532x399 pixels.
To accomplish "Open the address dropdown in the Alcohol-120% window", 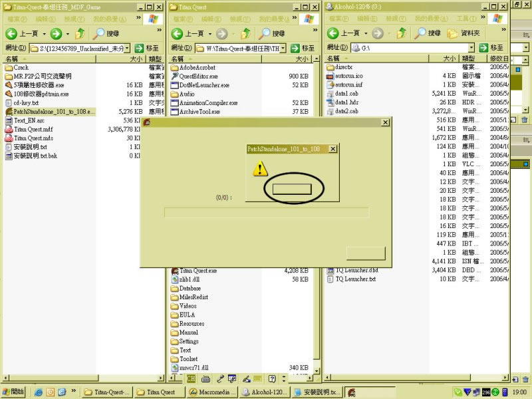I will (471, 48).
